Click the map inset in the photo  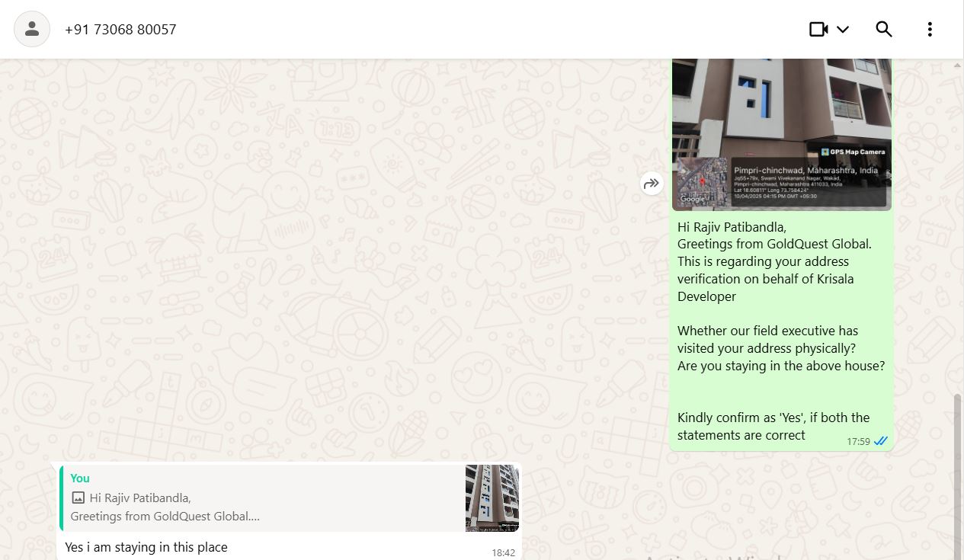[x=703, y=182]
